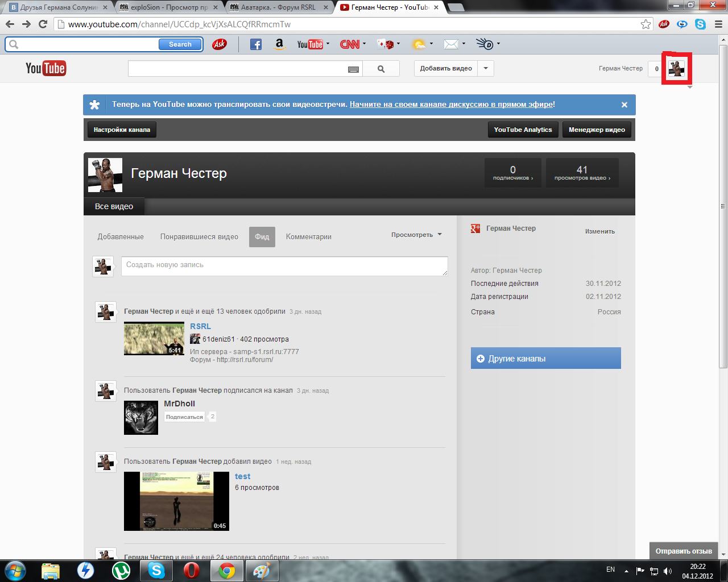Open YouTube Analytics
The image size is (728, 582).
pos(523,130)
